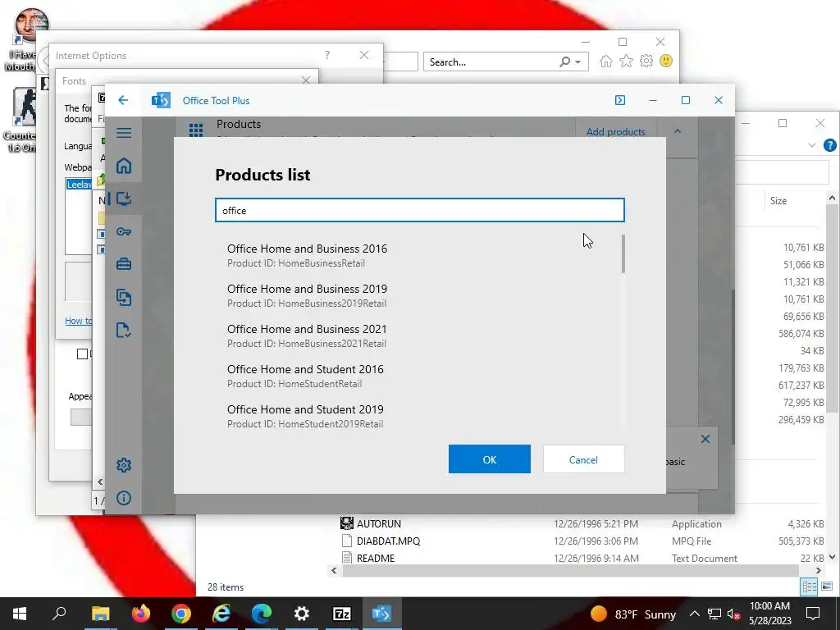Open File Explorer from the taskbar
This screenshot has width=840, height=630.
pyautogui.click(x=100, y=614)
